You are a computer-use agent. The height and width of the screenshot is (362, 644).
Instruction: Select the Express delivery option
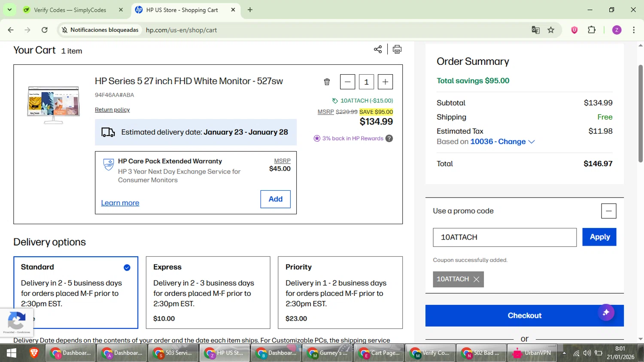click(x=208, y=292)
